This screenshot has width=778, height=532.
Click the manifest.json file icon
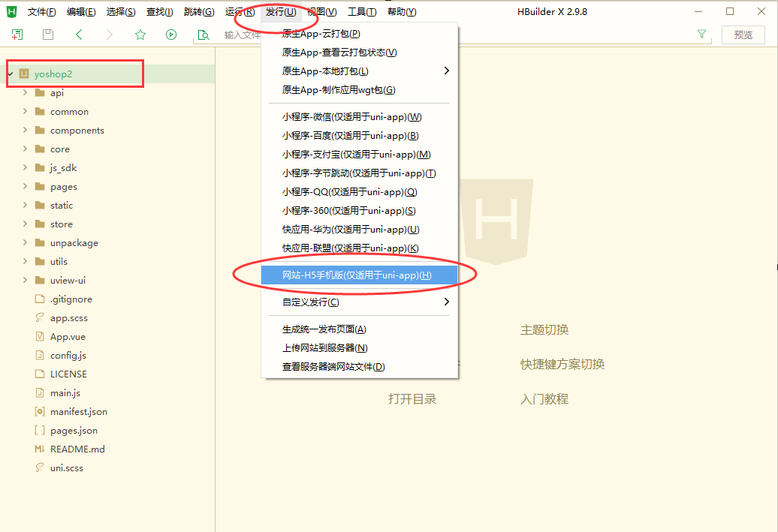tap(40, 411)
